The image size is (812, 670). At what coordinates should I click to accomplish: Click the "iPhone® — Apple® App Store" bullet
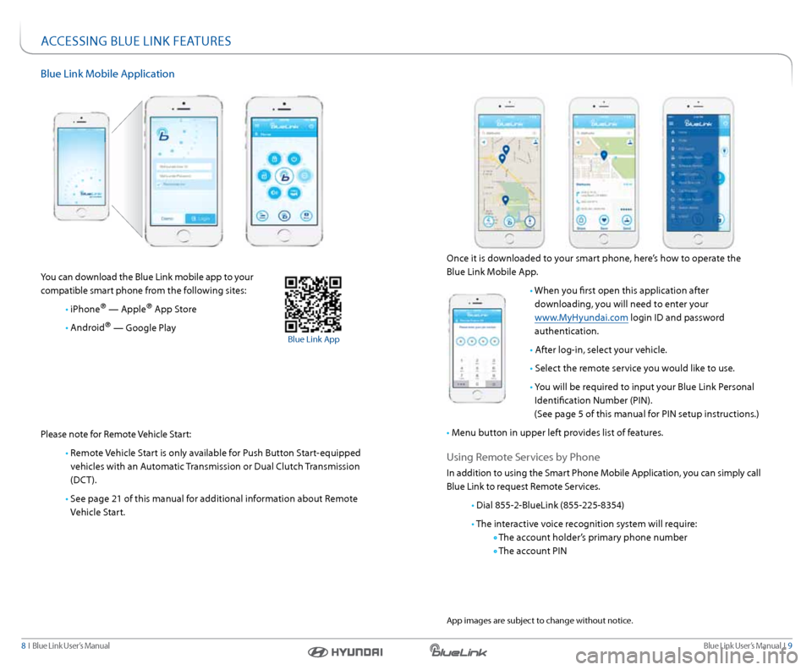pos(133,309)
